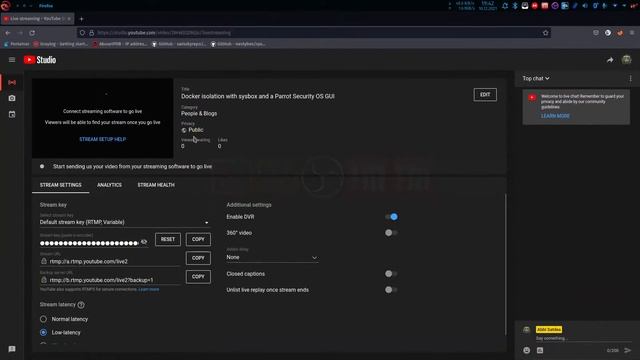Viewport: 640px width, 360px height.
Task: Click the super chat icon beside emoji
Action: coord(540,350)
